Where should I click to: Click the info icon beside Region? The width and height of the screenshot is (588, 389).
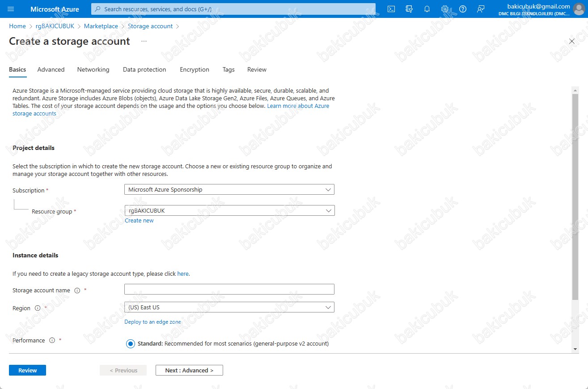[x=38, y=308]
